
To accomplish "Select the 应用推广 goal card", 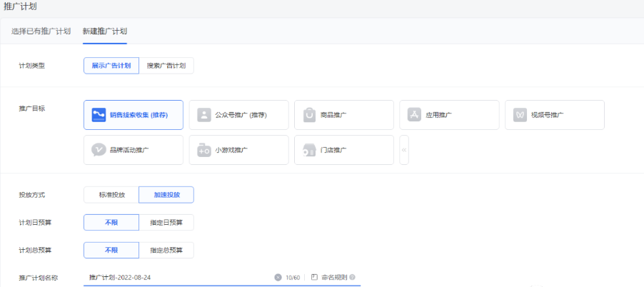I will pyautogui.click(x=449, y=115).
